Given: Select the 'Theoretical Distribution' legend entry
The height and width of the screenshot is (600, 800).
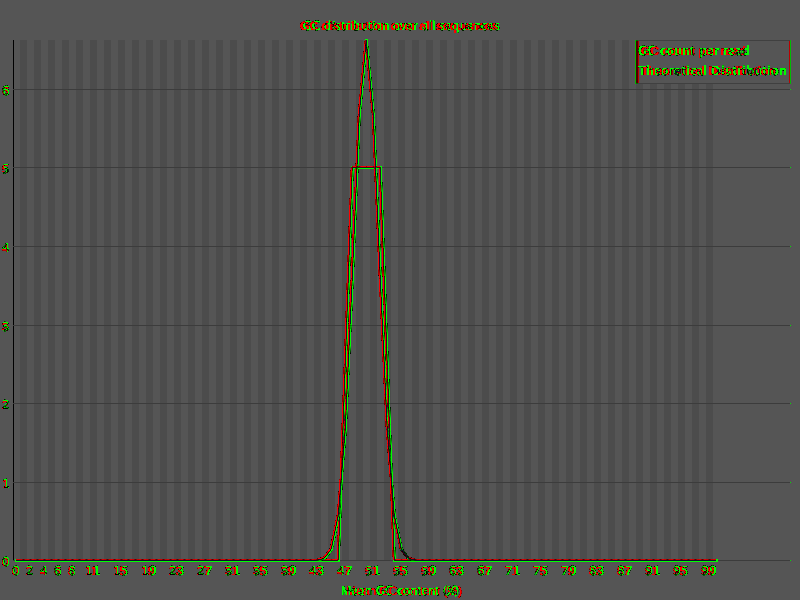Looking at the screenshot, I should tap(712, 70).
